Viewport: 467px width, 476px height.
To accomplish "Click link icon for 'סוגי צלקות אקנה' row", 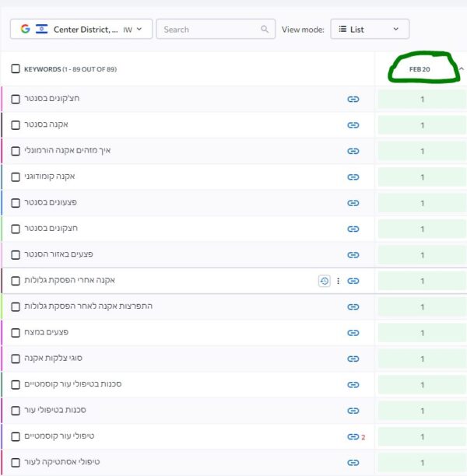I will [x=353, y=359].
